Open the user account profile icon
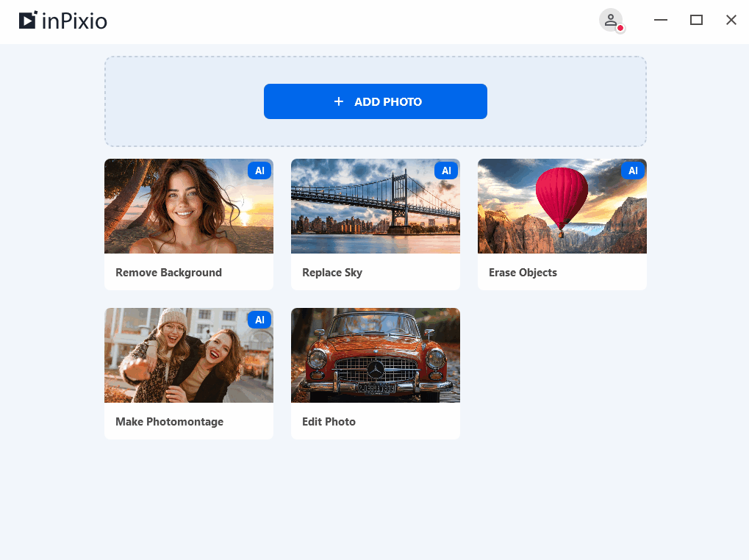The image size is (749, 560). (611, 21)
